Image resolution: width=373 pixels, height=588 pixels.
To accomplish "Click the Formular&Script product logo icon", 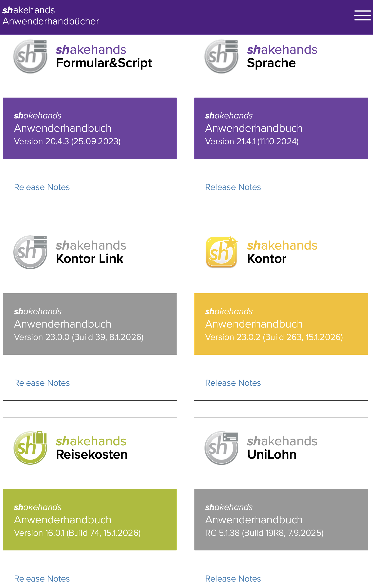I will click(30, 56).
